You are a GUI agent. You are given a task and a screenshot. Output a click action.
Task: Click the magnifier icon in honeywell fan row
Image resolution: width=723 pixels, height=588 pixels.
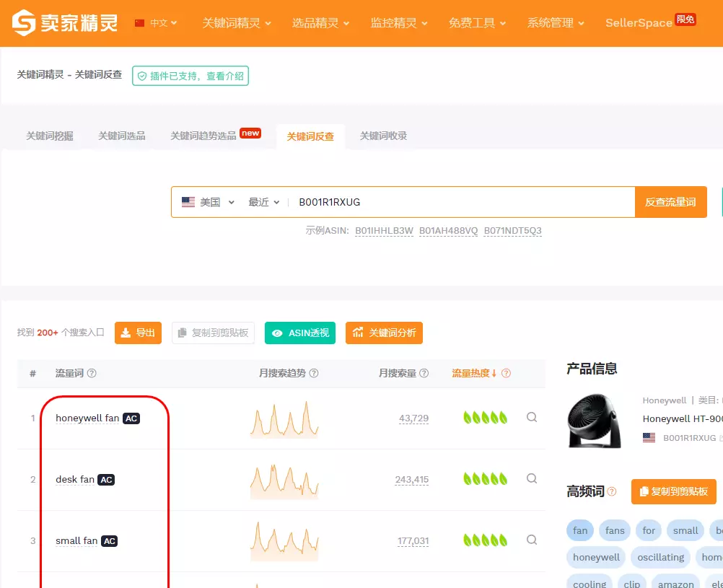click(532, 417)
